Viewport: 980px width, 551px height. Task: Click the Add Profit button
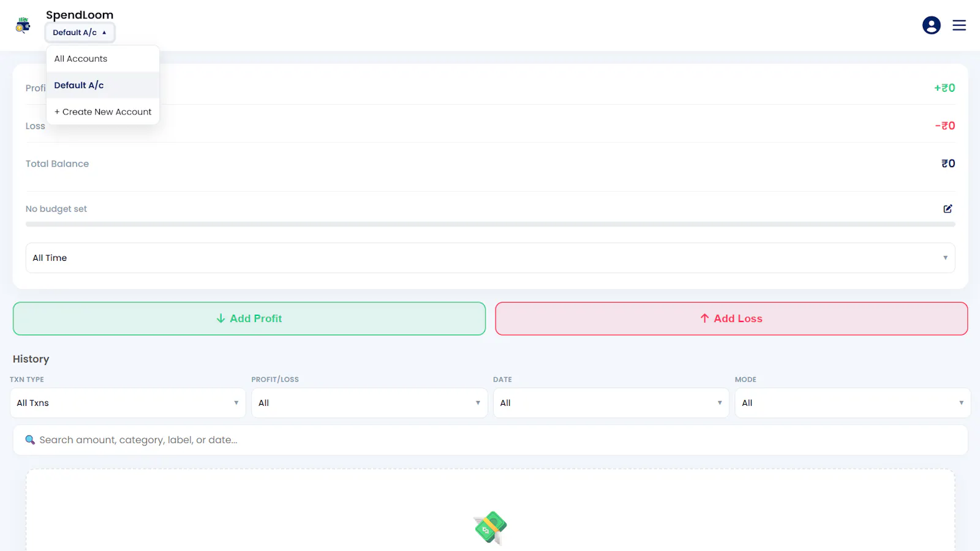click(249, 318)
